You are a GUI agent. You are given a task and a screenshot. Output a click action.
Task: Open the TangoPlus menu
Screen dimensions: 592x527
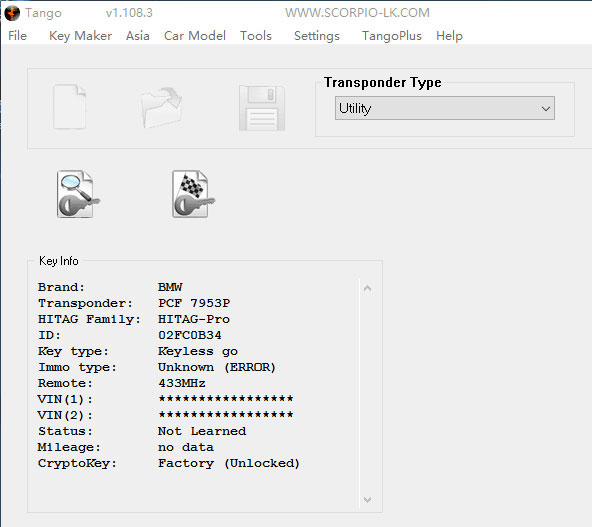pyautogui.click(x=392, y=36)
